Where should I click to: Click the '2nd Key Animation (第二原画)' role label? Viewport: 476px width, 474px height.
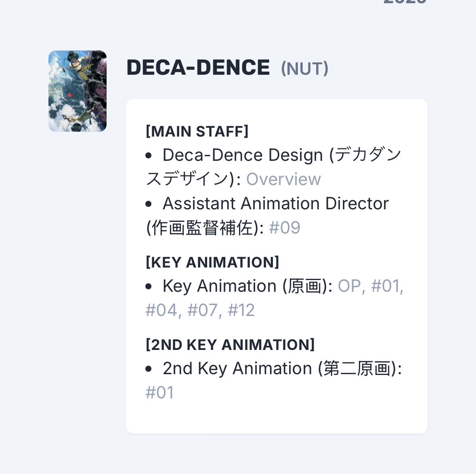[282, 369]
